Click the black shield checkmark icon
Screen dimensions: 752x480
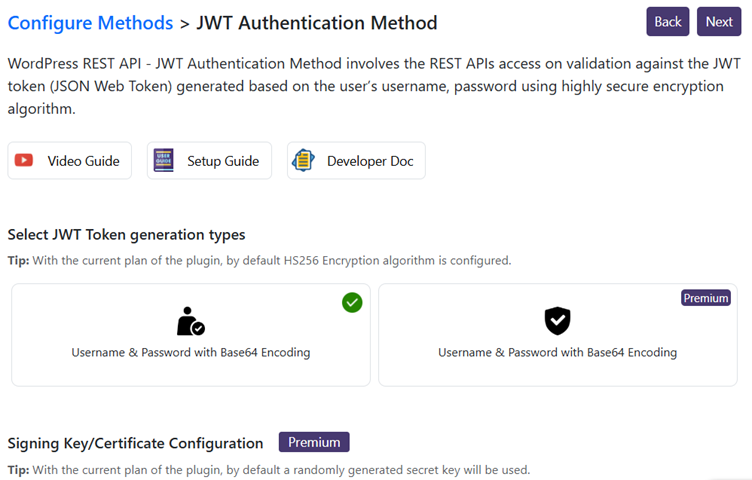pos(557,321)
